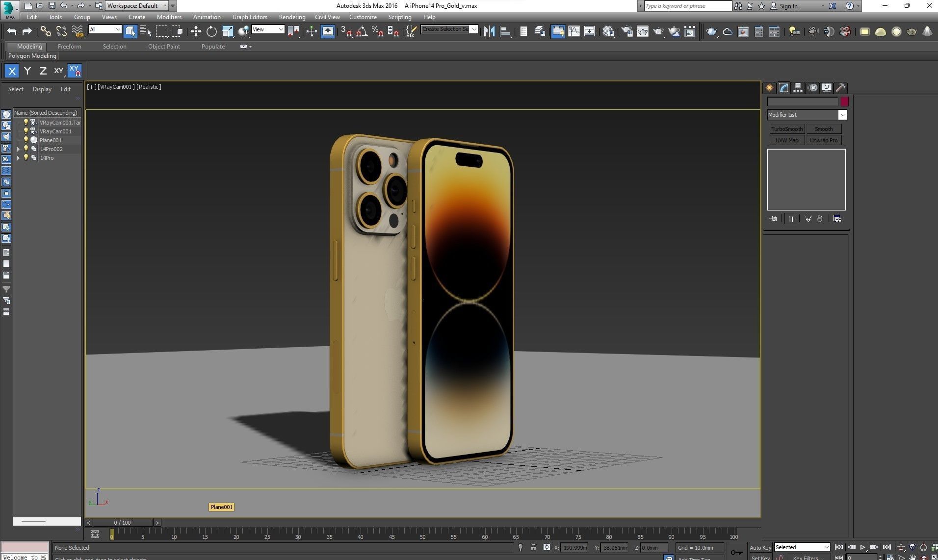This screenshot has height=560, width=938.
Task: Activate the Select Object tool
Action: (x=130, y=31)
